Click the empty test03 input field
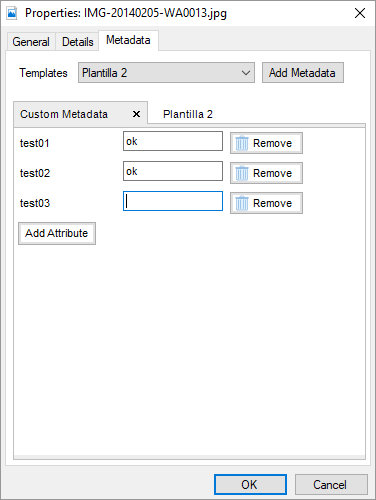 [x=173, y=201]
